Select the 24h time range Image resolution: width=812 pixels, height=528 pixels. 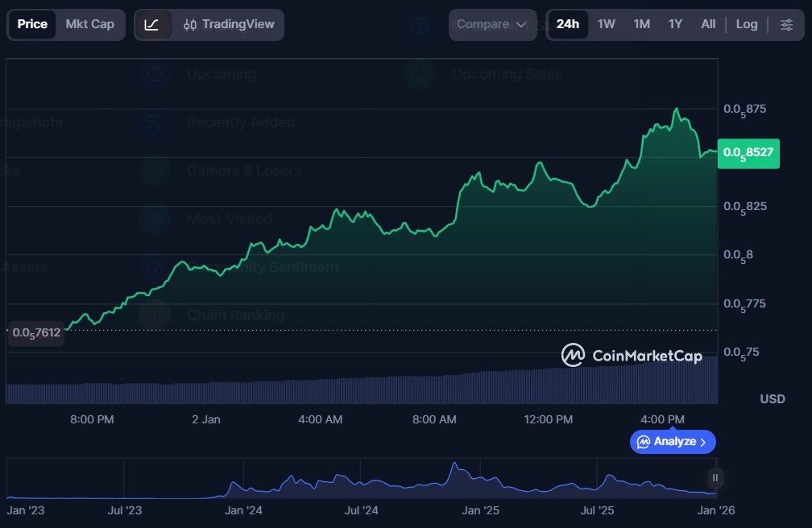(567, 24)
